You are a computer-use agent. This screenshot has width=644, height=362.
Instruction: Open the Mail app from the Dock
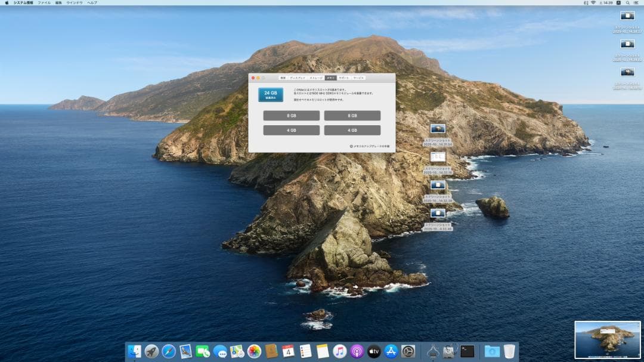tap(186, 352)
